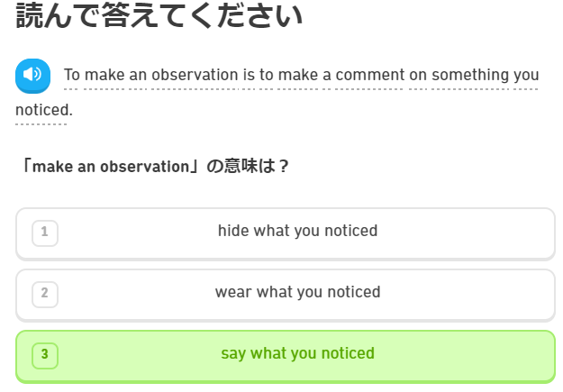Play the sentence audio with the speaker icon
The height and width of the screenshot is (392, 563).
[32, 75]
